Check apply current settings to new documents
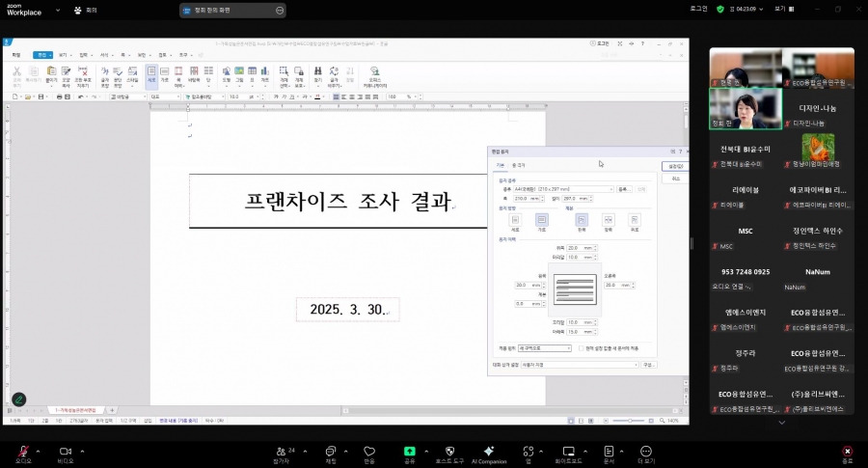 tap(581, 348)
